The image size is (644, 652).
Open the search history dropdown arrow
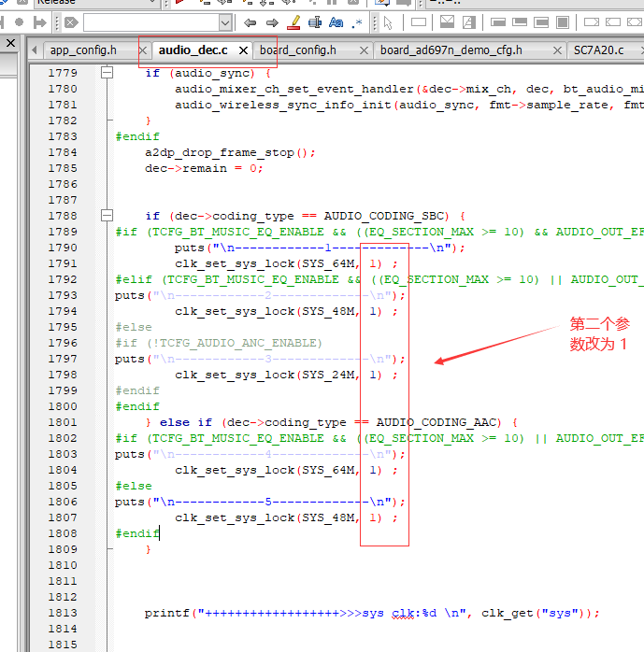225,22
